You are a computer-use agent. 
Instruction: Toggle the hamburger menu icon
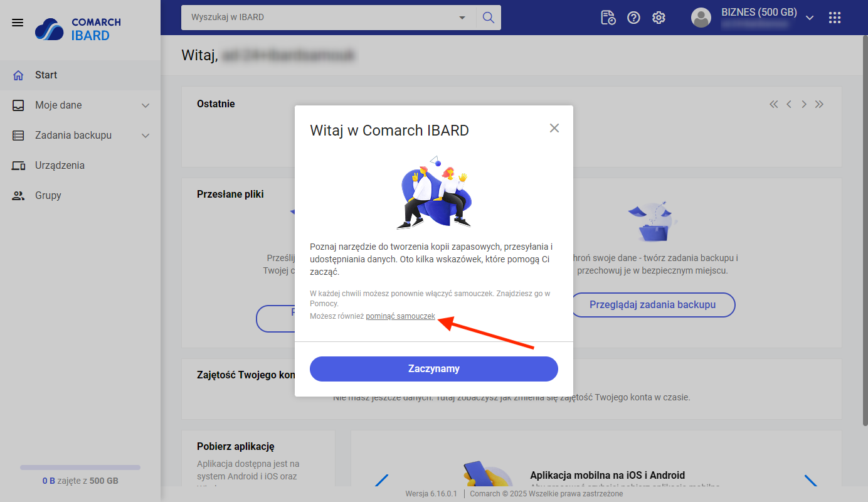[x=18, y=23]
